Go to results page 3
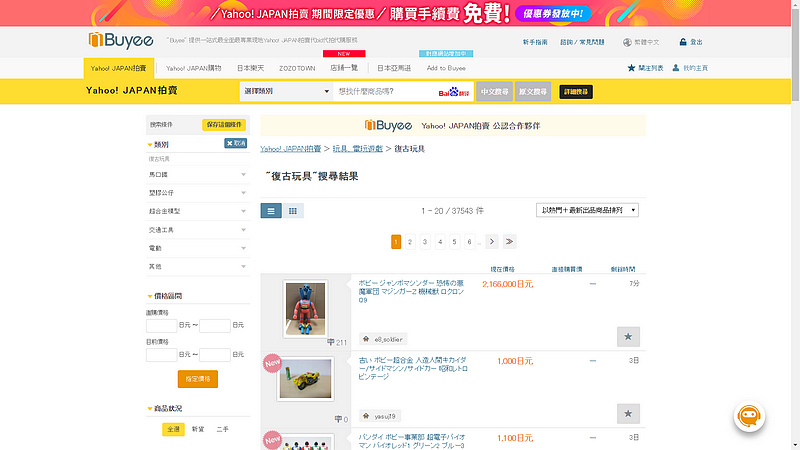This screenshot has width=800, height=450. pos(424,242)
